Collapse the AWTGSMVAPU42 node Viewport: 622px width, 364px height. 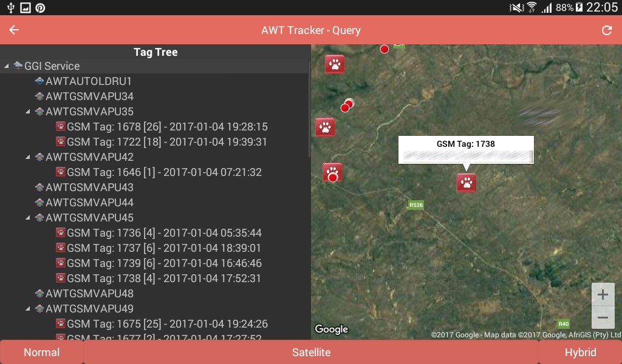point(28,157)
